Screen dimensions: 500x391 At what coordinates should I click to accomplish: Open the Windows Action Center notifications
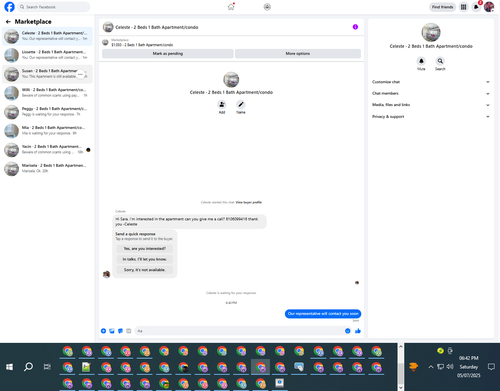pos(491,367)
